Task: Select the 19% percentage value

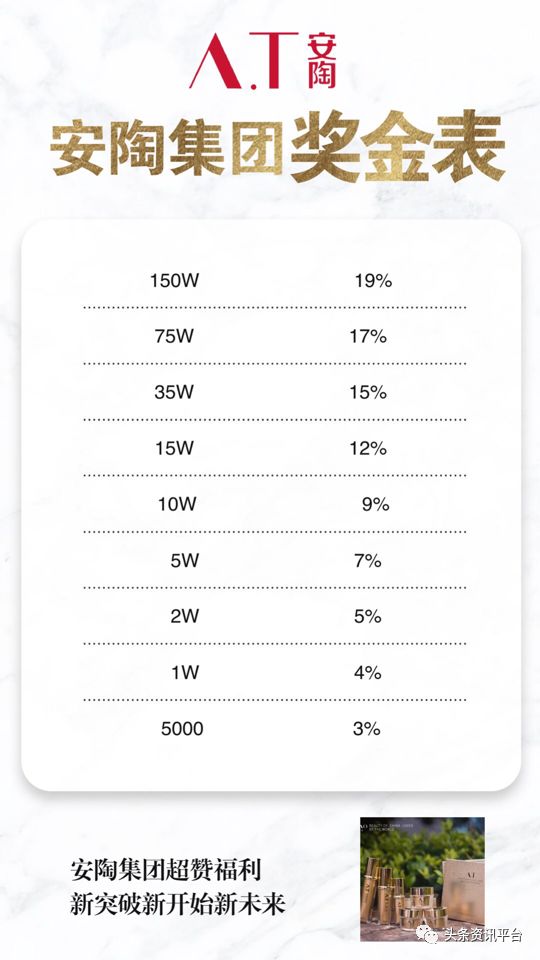Action: [373, 281]
